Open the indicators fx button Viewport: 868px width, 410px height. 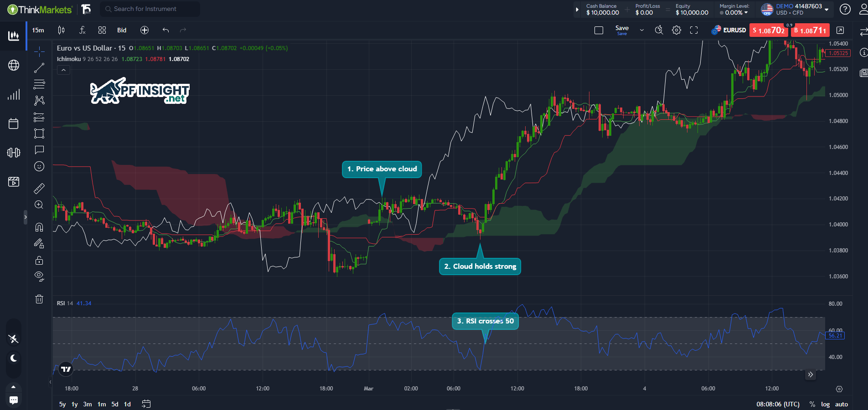[x=82, y=30]
